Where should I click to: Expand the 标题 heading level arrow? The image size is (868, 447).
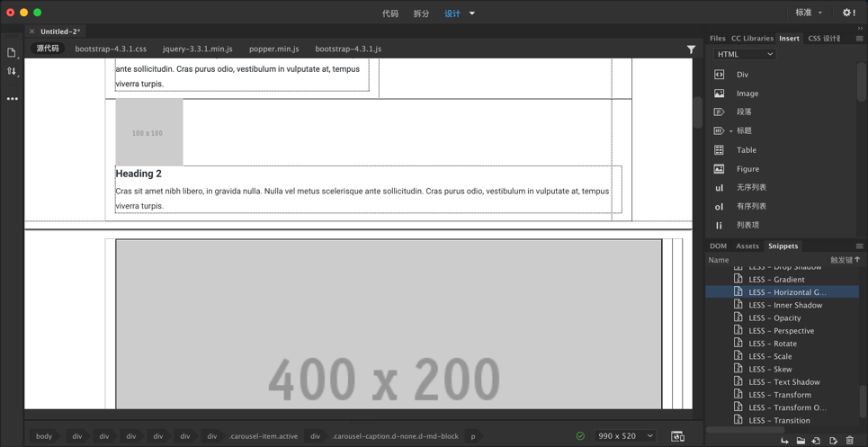click(730, 131)
